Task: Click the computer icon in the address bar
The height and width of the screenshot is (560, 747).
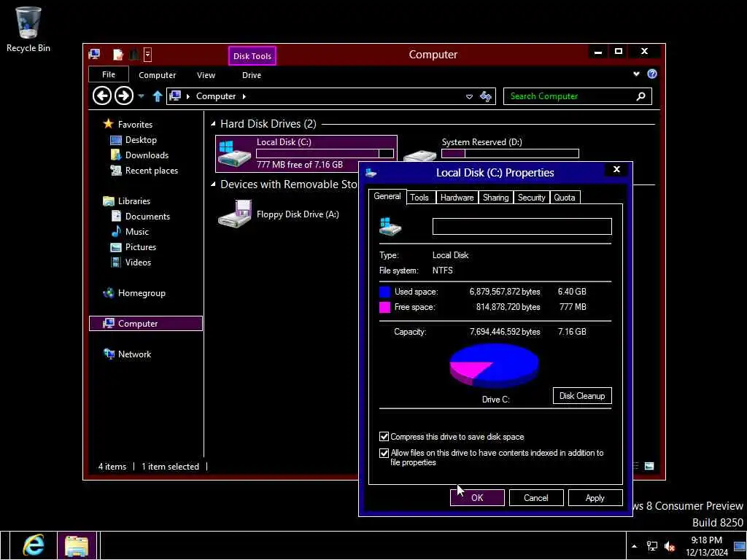Action: click(175, 96)
